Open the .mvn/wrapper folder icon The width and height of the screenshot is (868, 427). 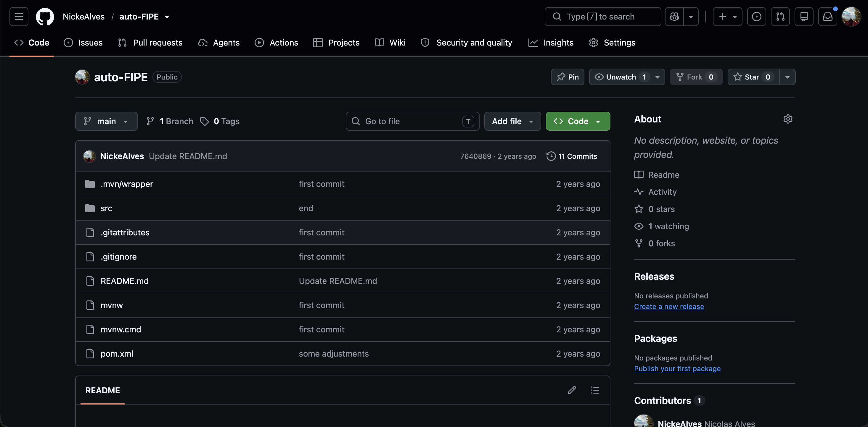tap(90, 184)
